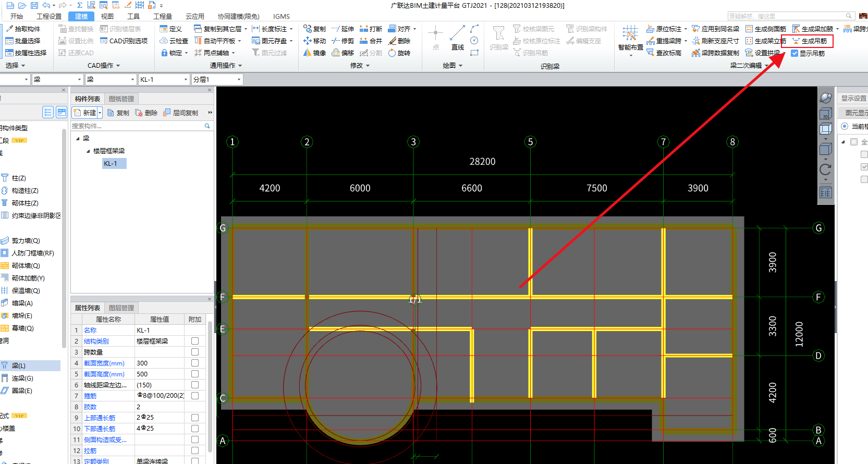868x464 pixels.
Task: Select 偏移 offset tool
Action: click(343, 53)
